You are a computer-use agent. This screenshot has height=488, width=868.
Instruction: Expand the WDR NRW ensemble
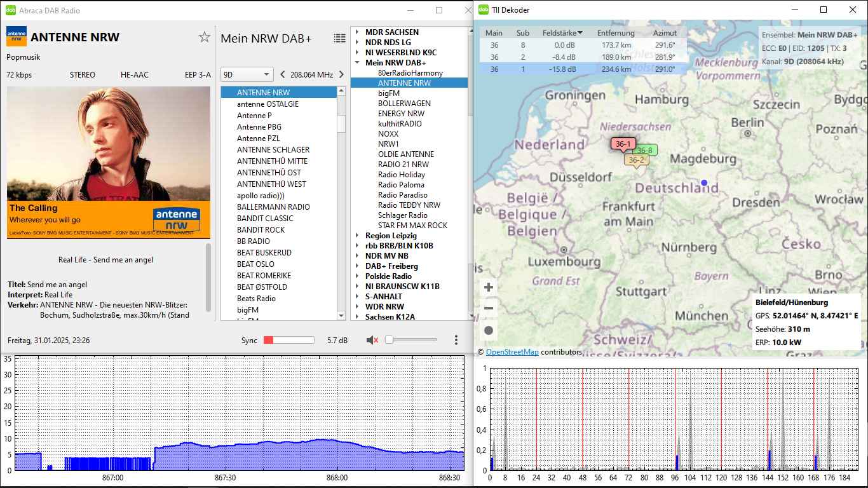click(x=357, y=307)
